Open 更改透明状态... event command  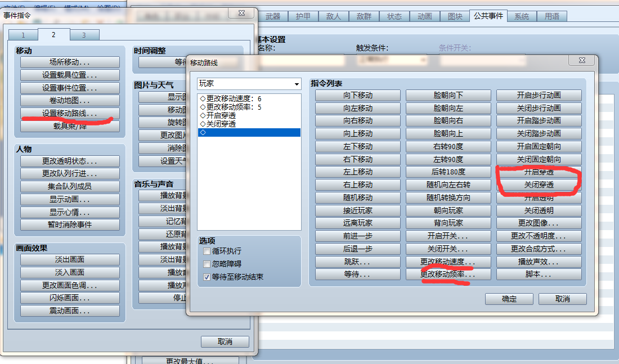70,161
